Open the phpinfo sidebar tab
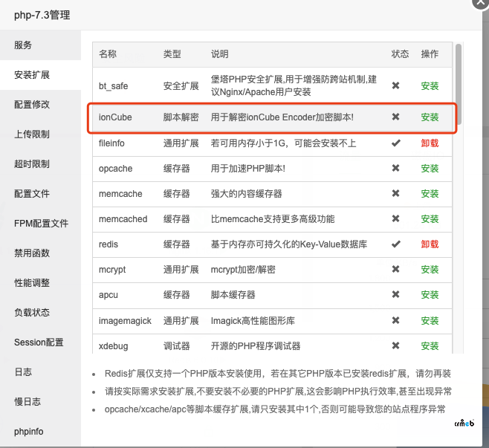Screen dimensions: 489x448 point(30,432)
